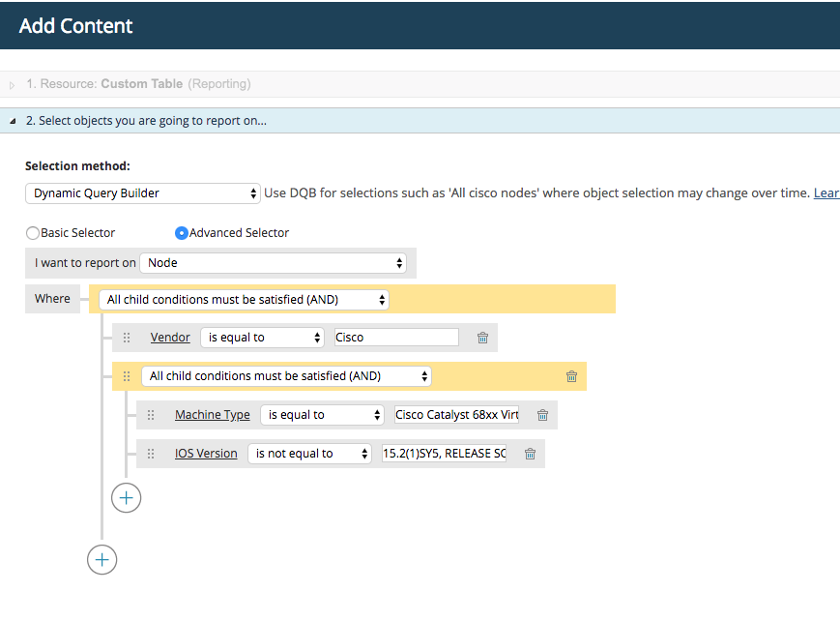Select the Basic Selector radio button
The image size is (840, 621).
click(33, 233)
